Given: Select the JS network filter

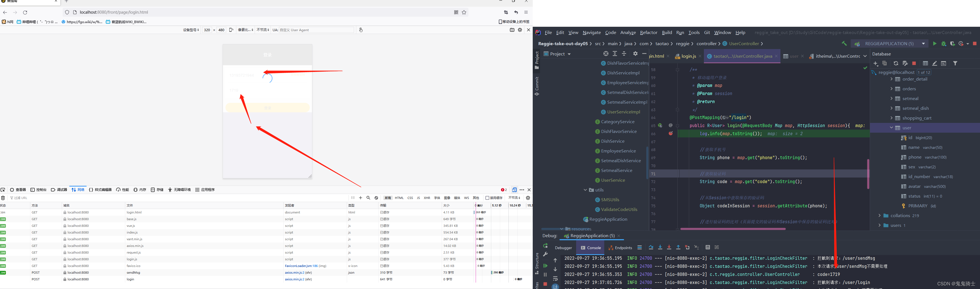Looking at the screenshot, I should click(418, 198).
